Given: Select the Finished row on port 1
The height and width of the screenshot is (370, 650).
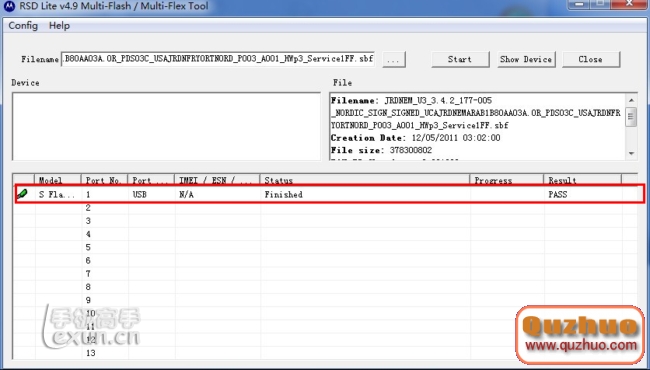Looking at the screenshot, I should click(x=330, y=194).
